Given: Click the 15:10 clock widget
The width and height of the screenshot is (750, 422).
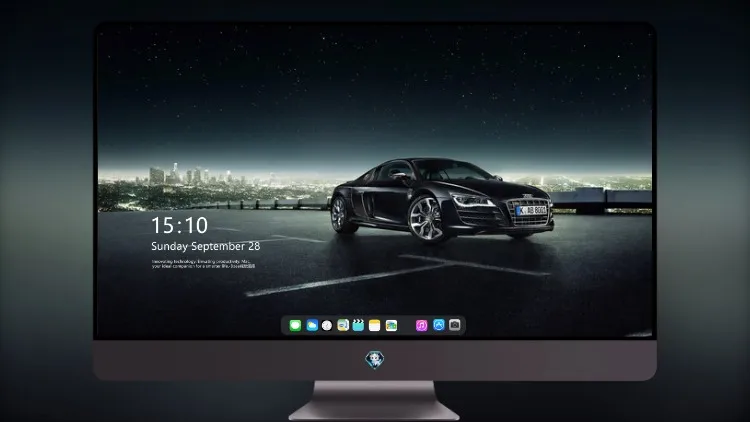Looking at the screenshot, I should point(179,225).
